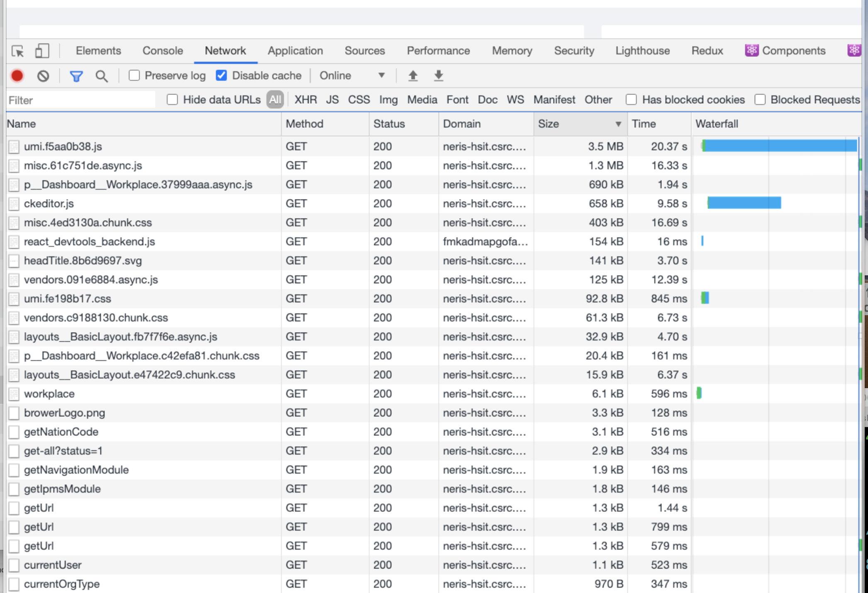Click the import HAR upload arrow
Viewport: 868px width, 593px height.
[413, 76]
